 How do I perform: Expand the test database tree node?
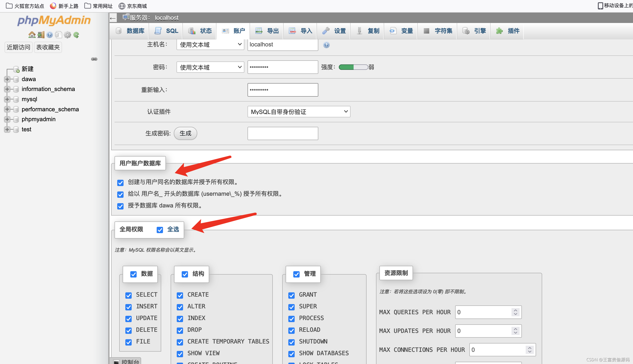click(7, 130)
